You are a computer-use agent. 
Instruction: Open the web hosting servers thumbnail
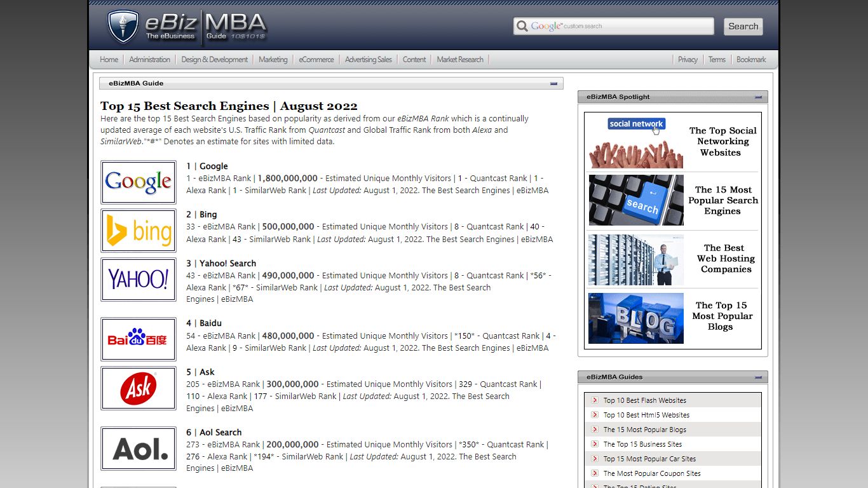click(636, 259)
